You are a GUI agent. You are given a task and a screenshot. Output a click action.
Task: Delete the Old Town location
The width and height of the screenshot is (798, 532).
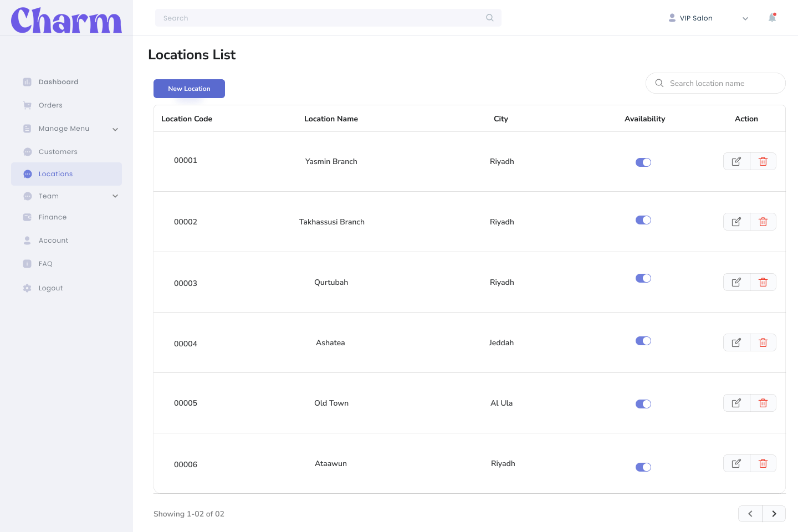point(763,403)
